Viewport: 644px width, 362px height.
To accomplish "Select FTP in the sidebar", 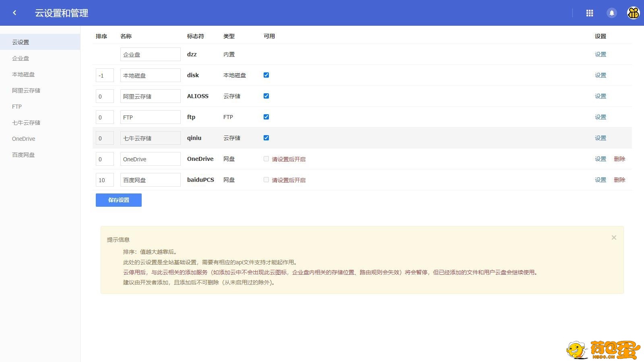I will 40,107.
